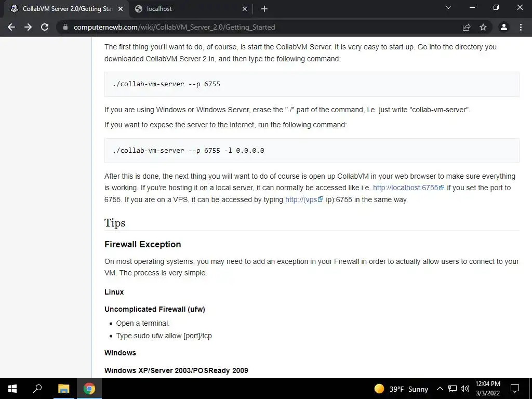
Task: Click the Chrome taskbar icon
Action: click(89, 389)
